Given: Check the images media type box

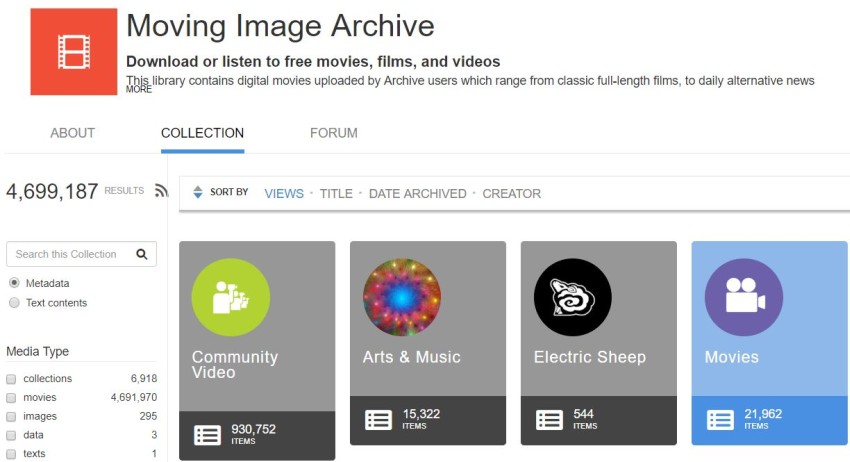Looking at the screenshot, I should [x=11, y=416].
